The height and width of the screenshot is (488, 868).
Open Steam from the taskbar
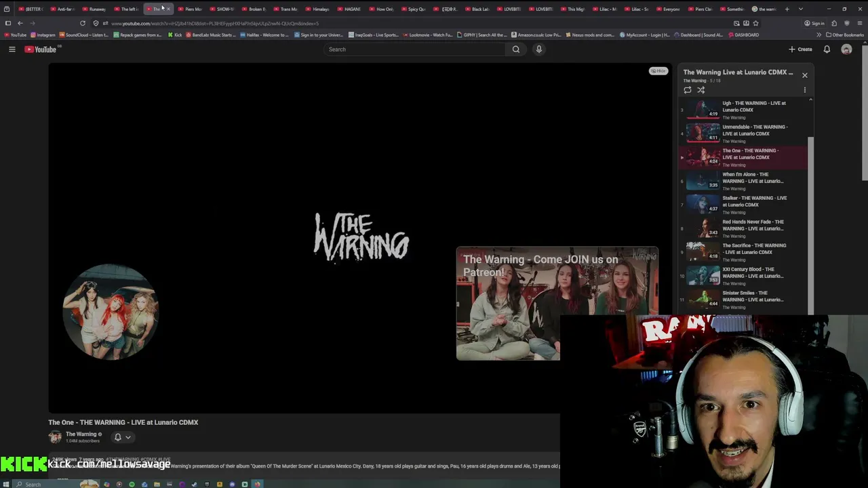(x=194, y=484)
